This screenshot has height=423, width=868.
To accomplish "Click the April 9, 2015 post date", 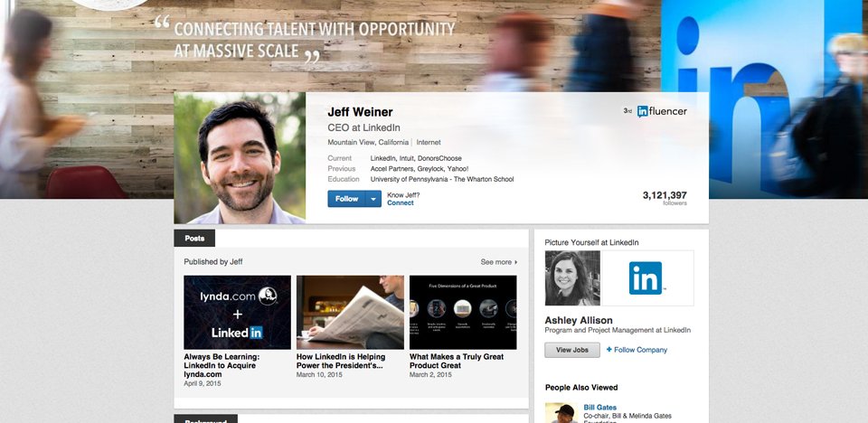I will (203, 383).
